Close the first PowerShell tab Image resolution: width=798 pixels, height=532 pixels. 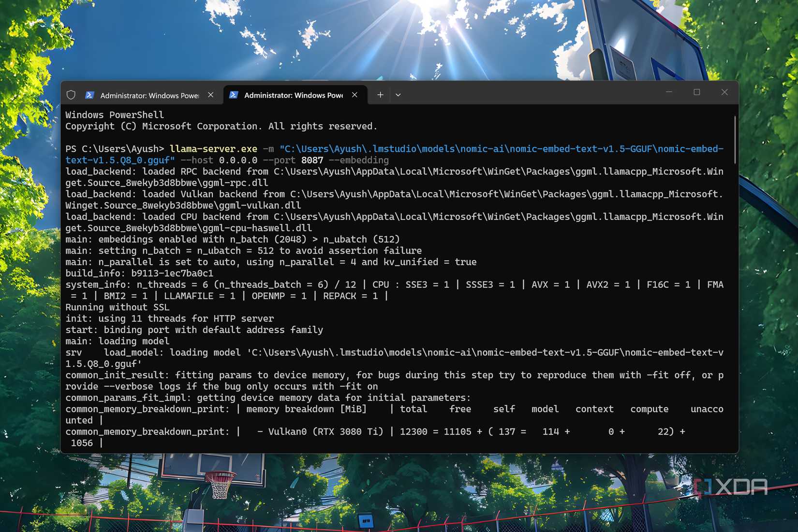pyautogui.click(x=211, y=95)
